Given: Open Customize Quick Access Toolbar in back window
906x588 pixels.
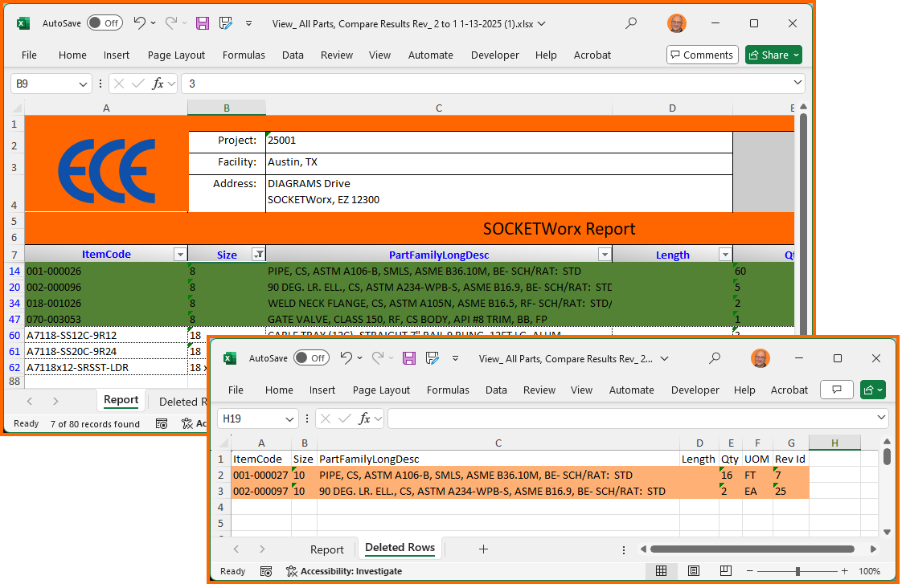Looking at the screenshot, I should 248,23.
